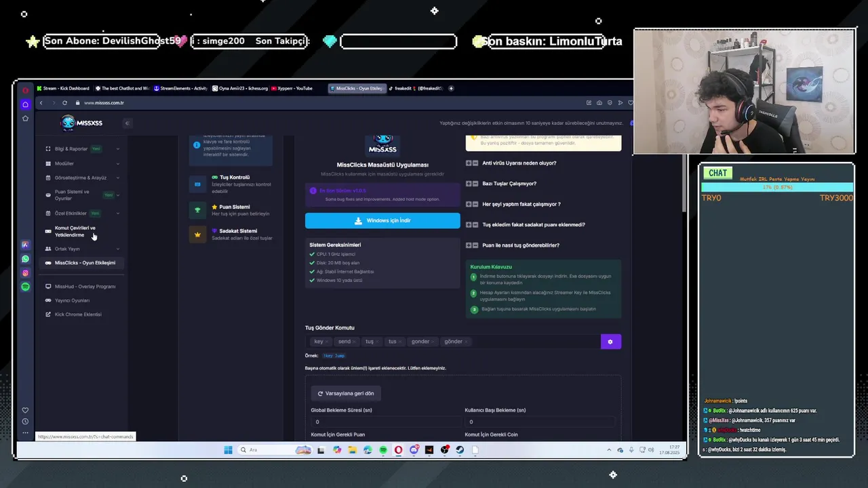868x488 pixels.
Task: Open the Windows Start menu
Action: point(228,450)
